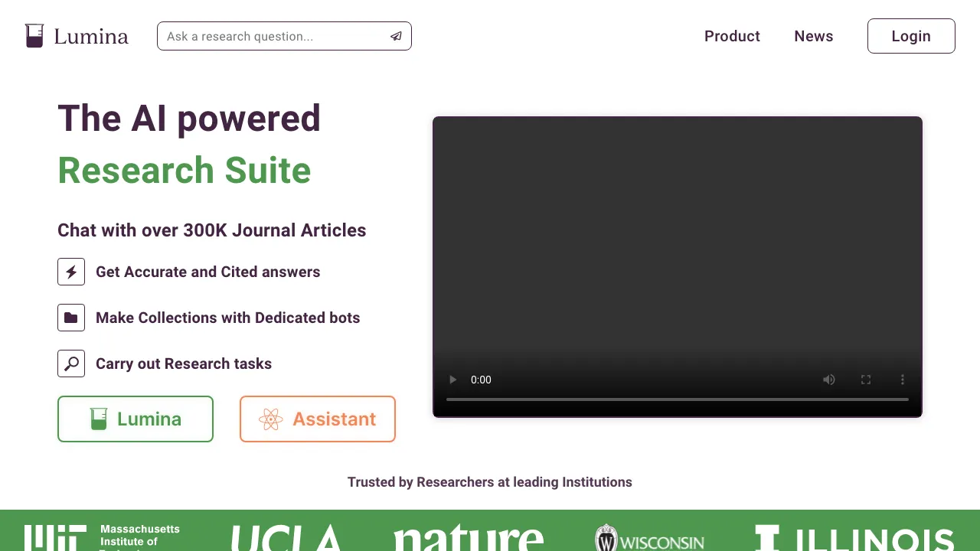Viewport: 980px width, 551px height.
Task: Play the video with the play icon
Action: click(x=452, y=380)
